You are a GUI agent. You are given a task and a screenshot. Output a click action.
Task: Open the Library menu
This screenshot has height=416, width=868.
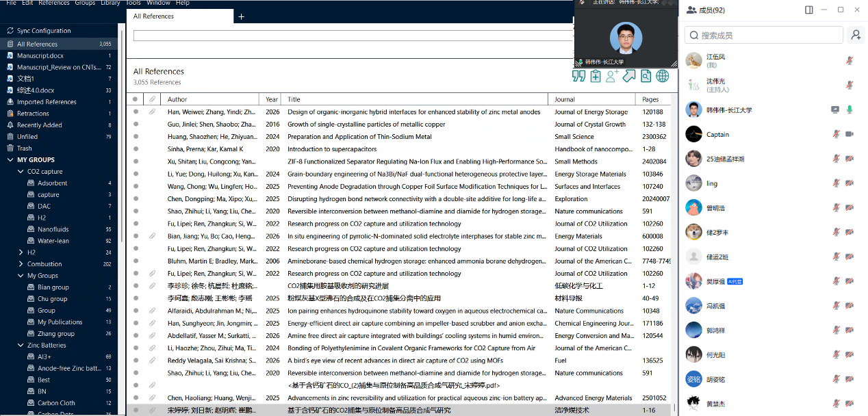(110, 3)
